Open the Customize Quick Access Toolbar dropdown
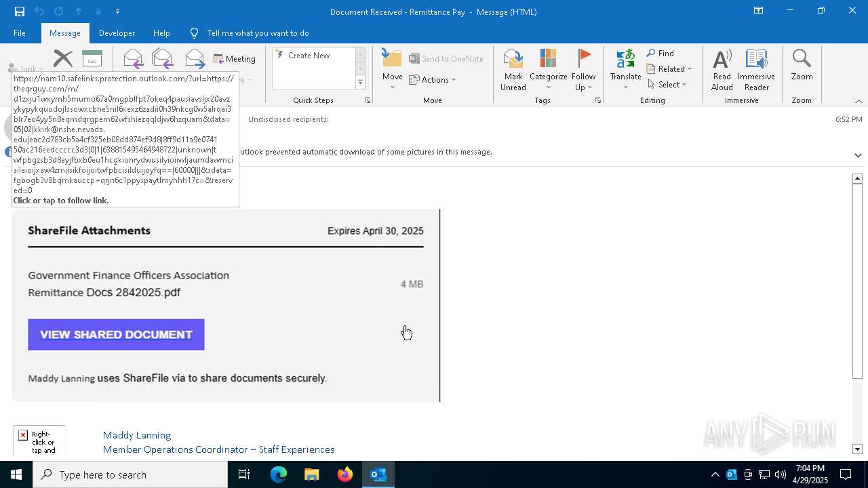This screenshot has height=488, width=868. coord(117,12)
